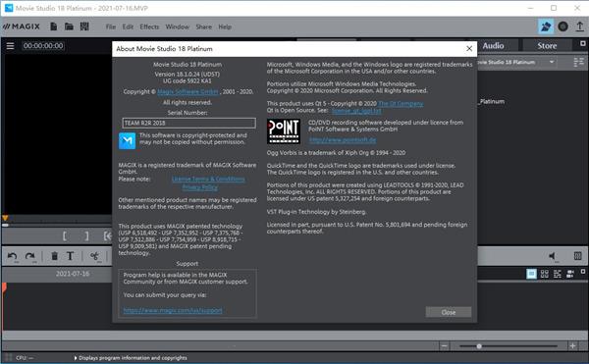
Task: Click the MAGIX logo in top bar
Action: [22, 26]
